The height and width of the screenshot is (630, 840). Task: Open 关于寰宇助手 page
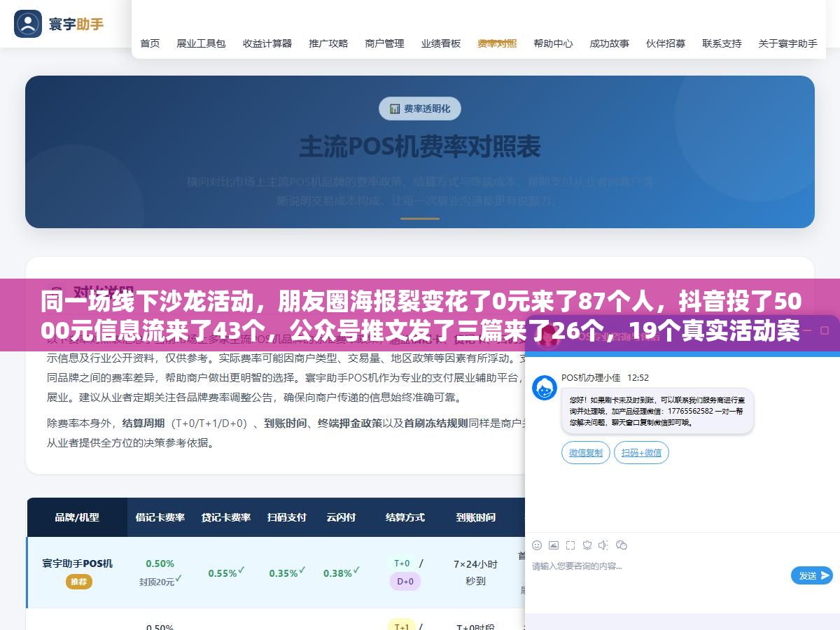[x=787, y=43]
